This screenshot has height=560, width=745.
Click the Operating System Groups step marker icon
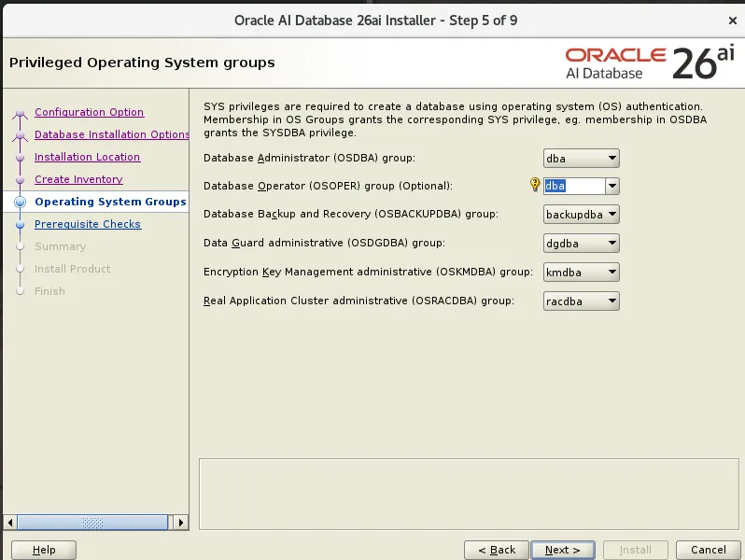tap(20, 202)
